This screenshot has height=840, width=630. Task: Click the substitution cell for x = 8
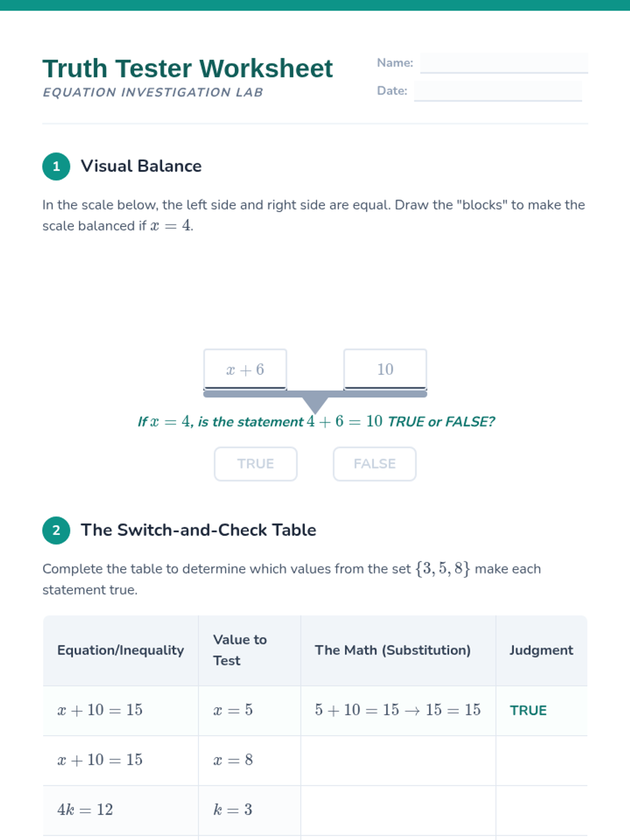click(398, 760)
